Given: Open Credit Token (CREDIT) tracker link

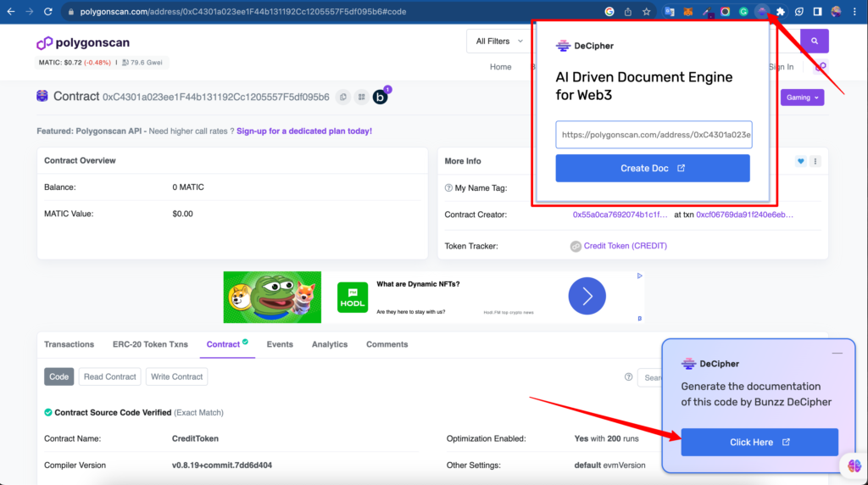Looking at the screenshot, I should click(x=625, y=246).
